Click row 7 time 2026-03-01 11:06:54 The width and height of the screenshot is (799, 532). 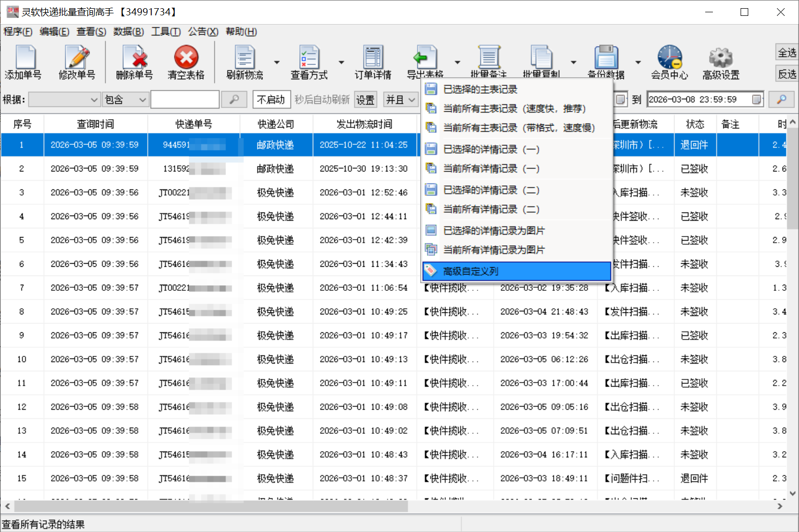pyautogui.click(x=364, y=288)
